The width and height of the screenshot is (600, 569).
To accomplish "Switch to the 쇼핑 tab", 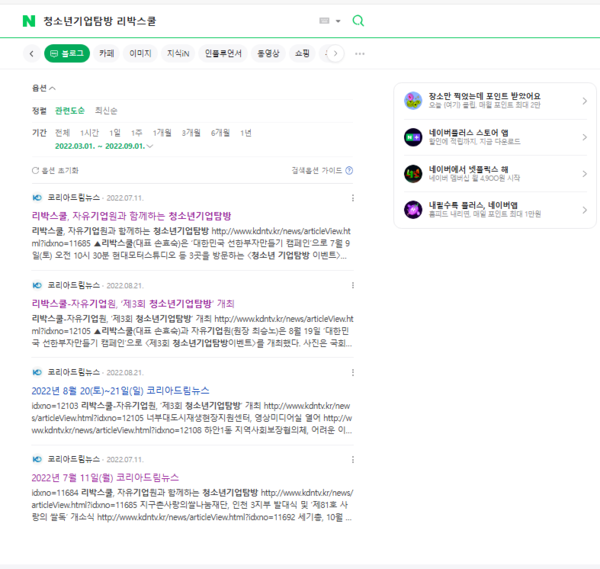I will tap(302, 54).
